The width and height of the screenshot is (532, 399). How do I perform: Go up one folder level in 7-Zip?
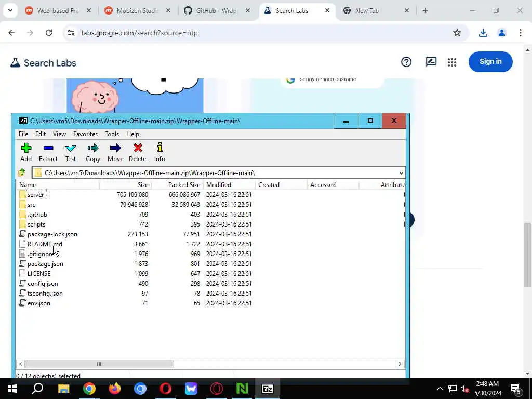coord(22,172)
